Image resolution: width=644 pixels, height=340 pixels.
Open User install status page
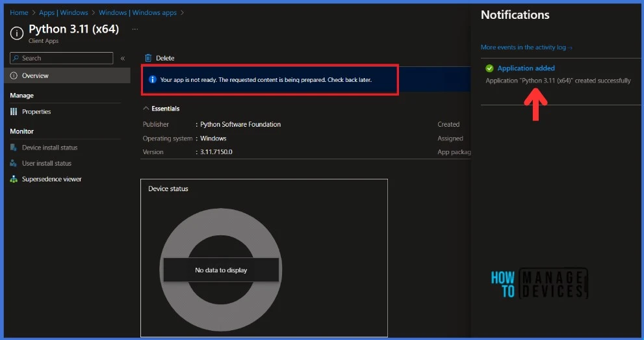tap(47, 163)
